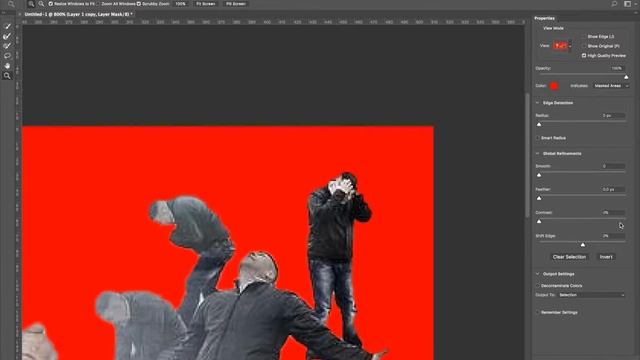Screen dimensions: 640x360
Task: Click the Properties panel vertical scrollbar
Action: click(x=527, y=155)
